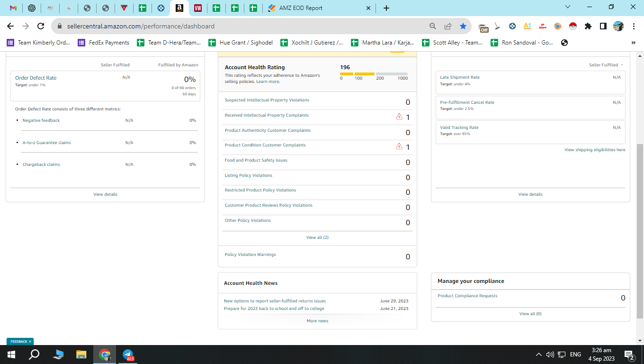The image size is (644, 364).
Task: Open the Xochilt J Gutierez bookmark
Action: pos(312,43)
